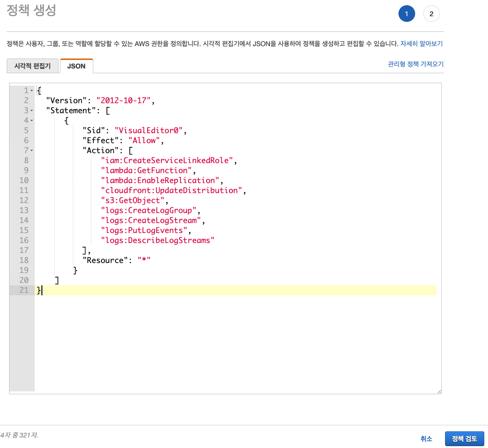Collapse the Action array fold on line 7
The height and width of the screenshot is (448, 488).
[32, 150]
